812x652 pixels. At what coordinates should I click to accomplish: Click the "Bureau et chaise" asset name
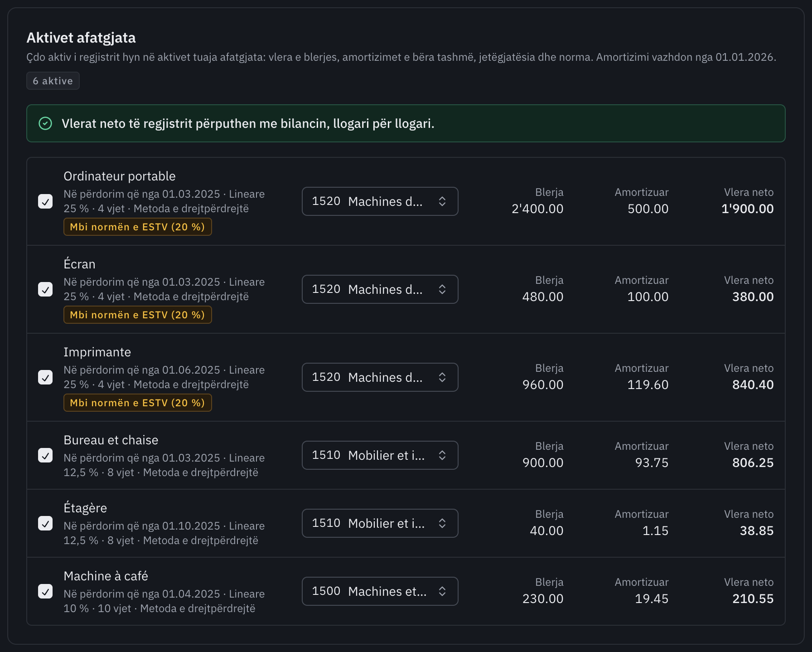click(x=111, y=440)
